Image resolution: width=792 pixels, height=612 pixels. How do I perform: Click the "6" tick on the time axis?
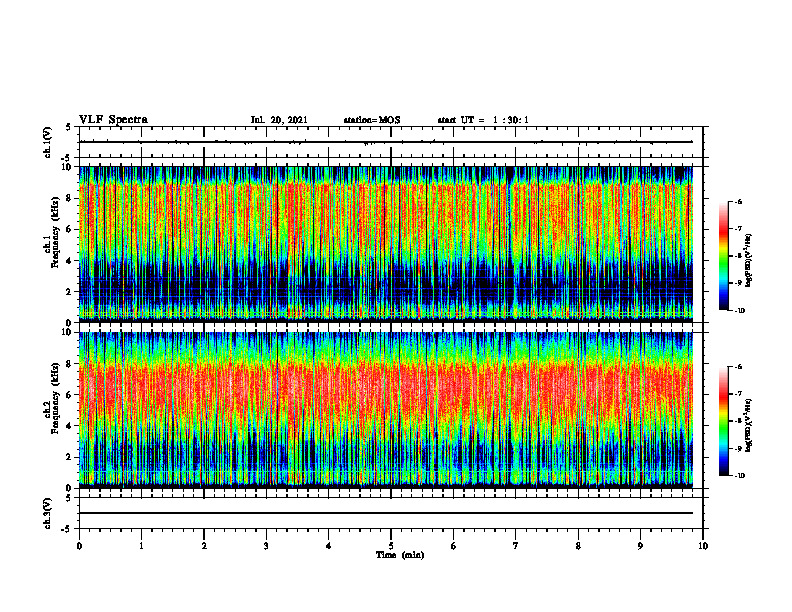click(454, 546)
